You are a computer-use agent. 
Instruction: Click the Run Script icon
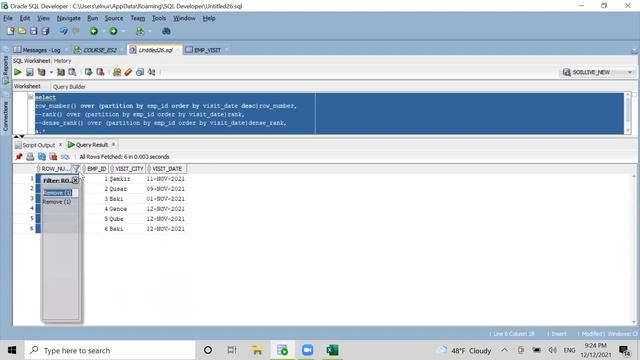(29, 72)
